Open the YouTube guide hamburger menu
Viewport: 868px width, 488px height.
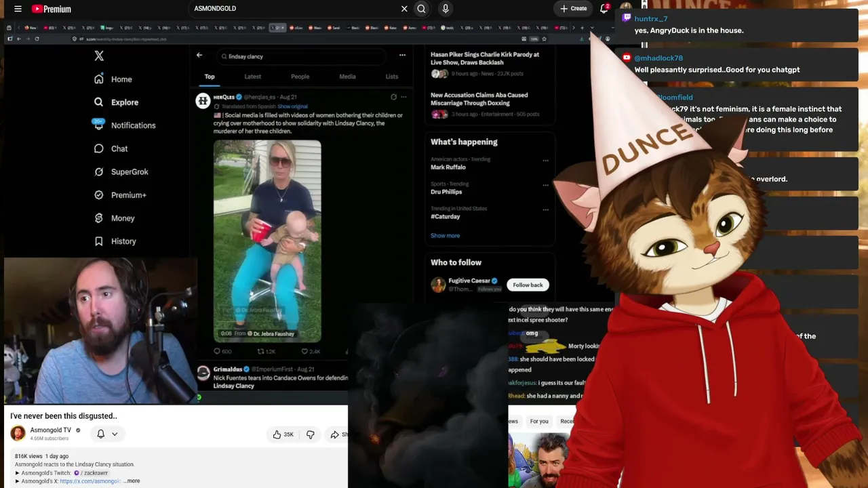click(x=18, y=9)
